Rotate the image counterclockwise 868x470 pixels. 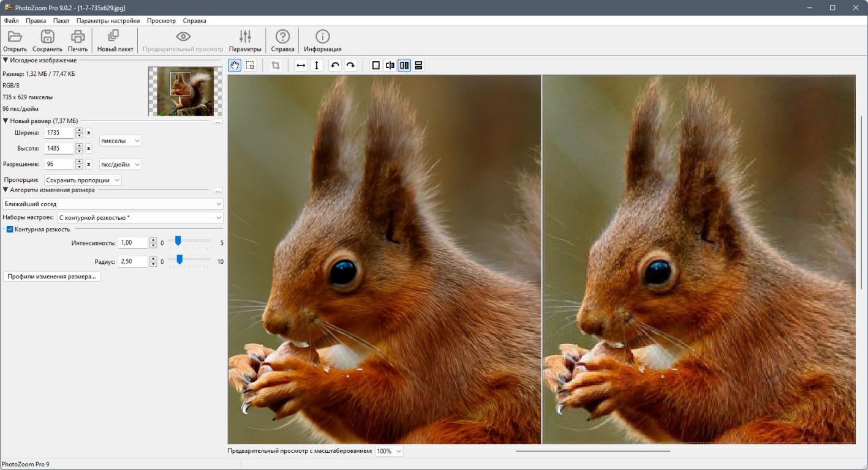(x=334, y=65)
